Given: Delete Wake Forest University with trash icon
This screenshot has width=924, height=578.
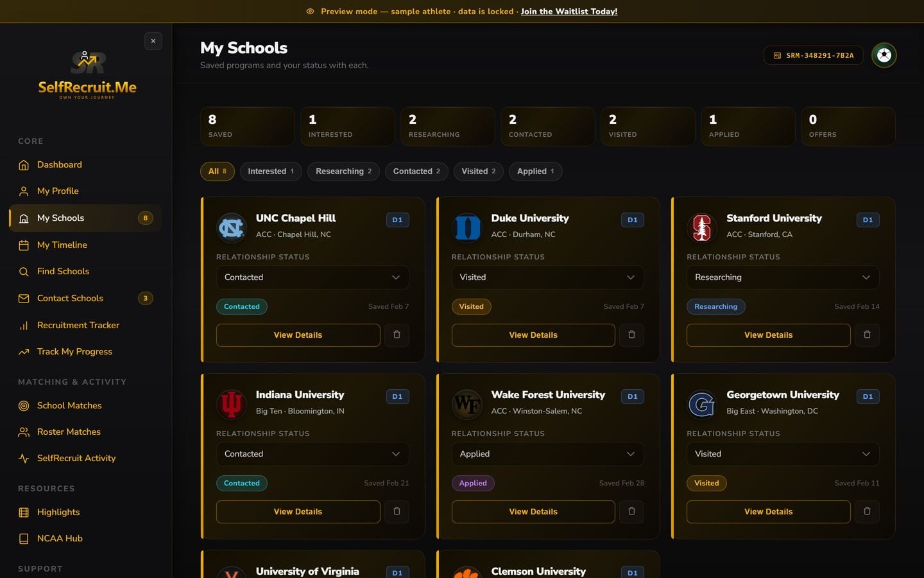Looking at the screenshot, I should pyautogui.click(x=632, y=512).
